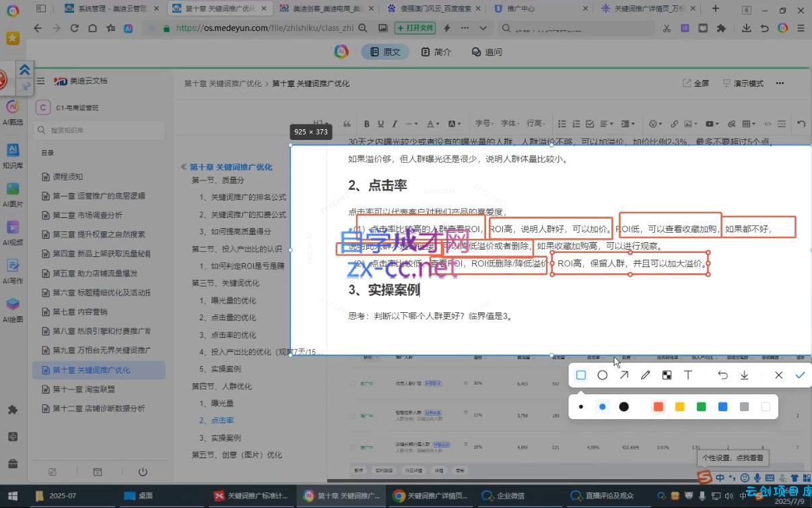Confirm screenshot with blue checkmark
Image resolution: width=812 pixels, height=508 pixels.
800,375
